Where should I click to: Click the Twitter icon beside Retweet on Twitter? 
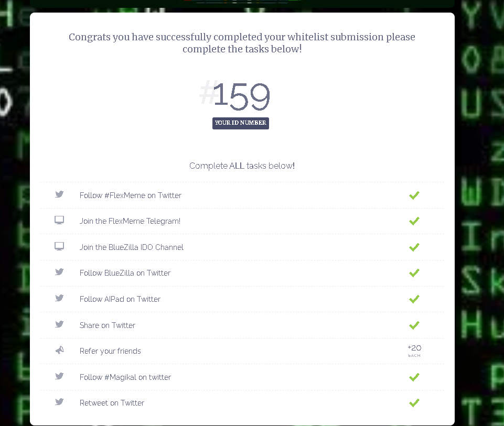(x=59, y=402)
